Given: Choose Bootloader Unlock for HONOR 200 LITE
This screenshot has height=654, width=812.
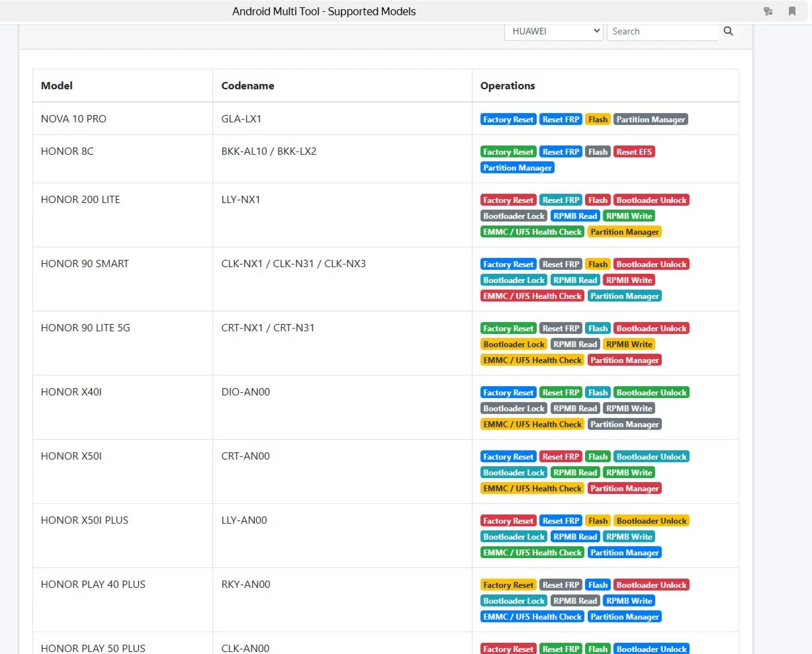Looking at the screenshot, I should [652, 200].
